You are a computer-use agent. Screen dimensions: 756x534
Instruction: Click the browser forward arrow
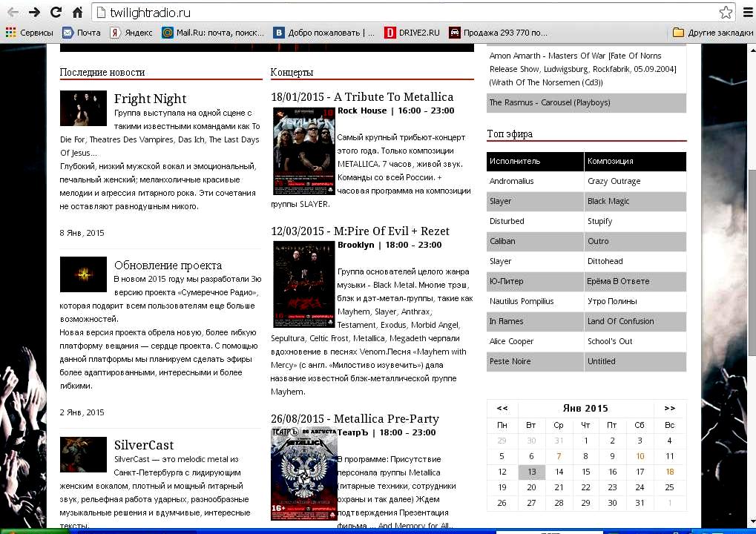point(34,12)
